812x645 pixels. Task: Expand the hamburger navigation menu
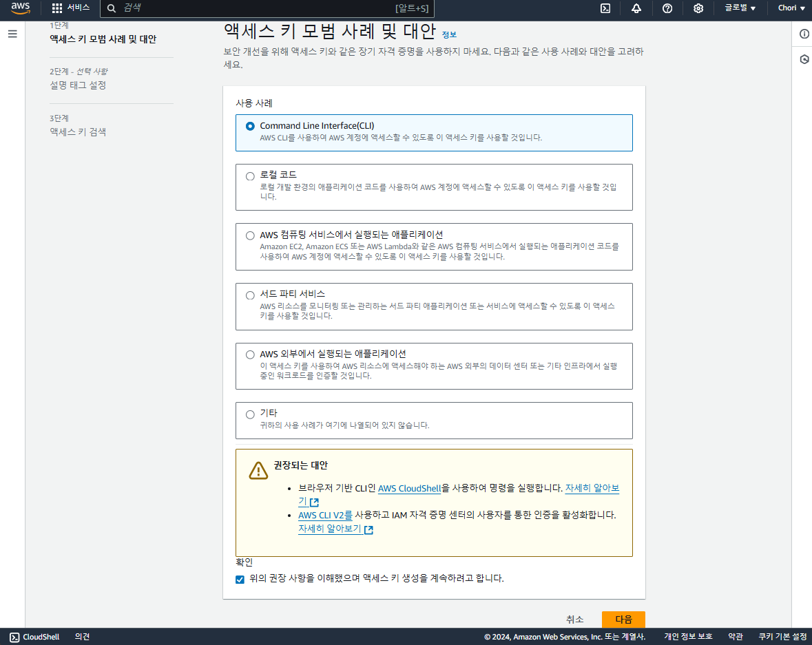[x=12, y=34]
